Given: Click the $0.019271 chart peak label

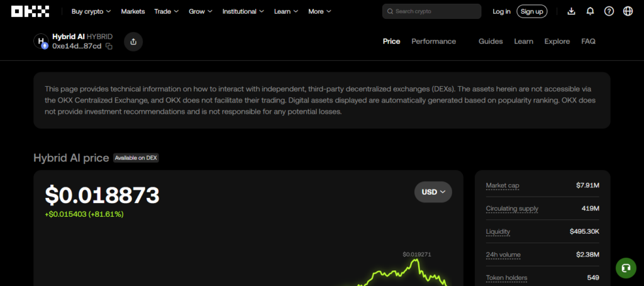Looking at the screenshot, I should (417, 255).
